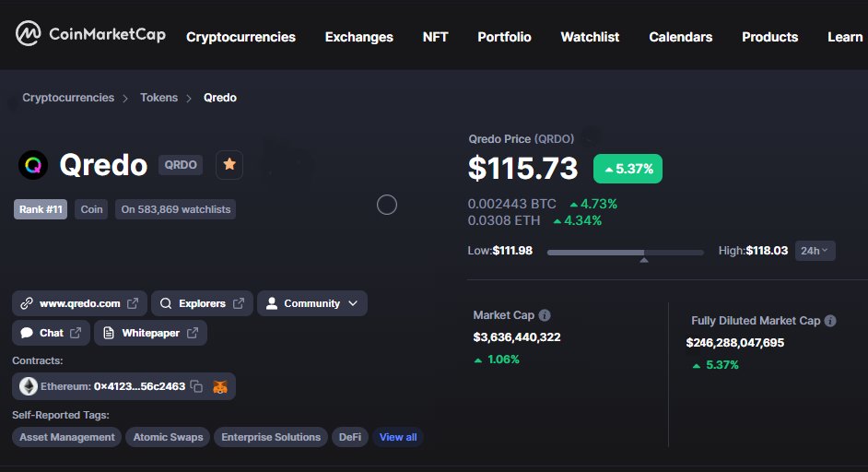The image size is (868, 472).
Task: Click the Qredo Price (QRDO) label
Action: pyautogui.click(x=522, y=139)
